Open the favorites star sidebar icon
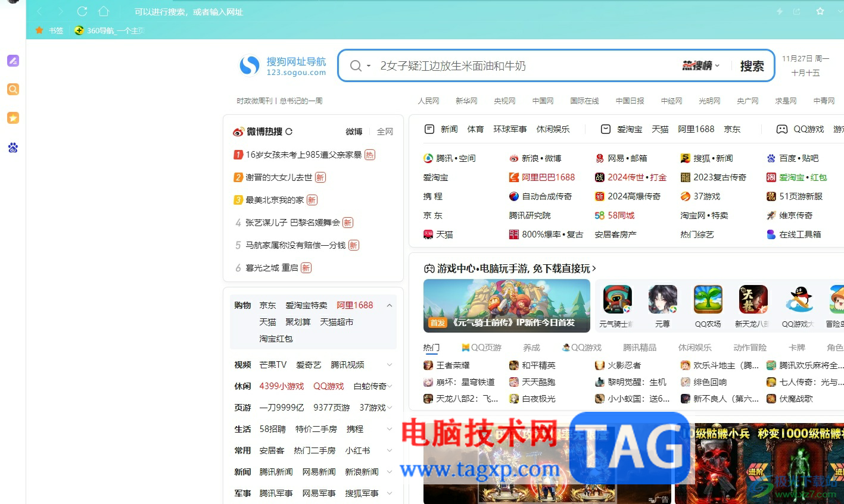Image resolution: width=844 pixels, height=504 pixels. (13, 118)
